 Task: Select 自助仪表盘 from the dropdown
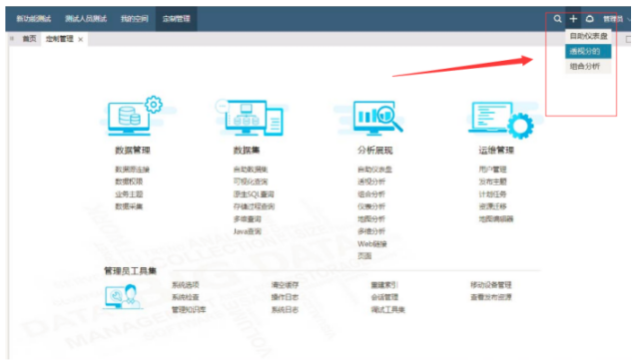(x=588, y=36)
